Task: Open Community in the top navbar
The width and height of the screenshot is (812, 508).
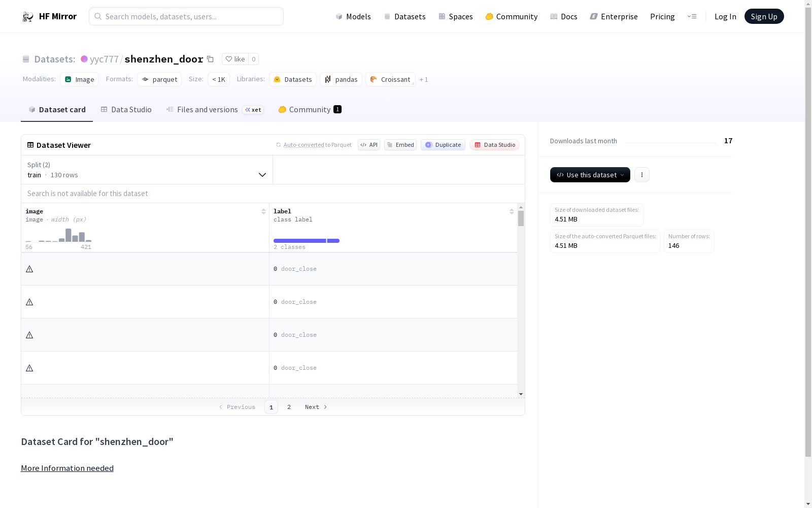Action: (x=512, y=16)
